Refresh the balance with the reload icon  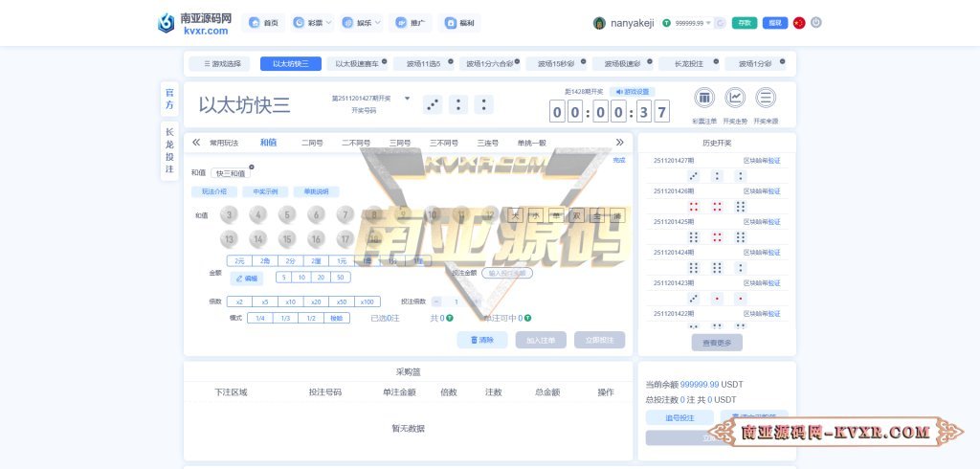[720, 23]
